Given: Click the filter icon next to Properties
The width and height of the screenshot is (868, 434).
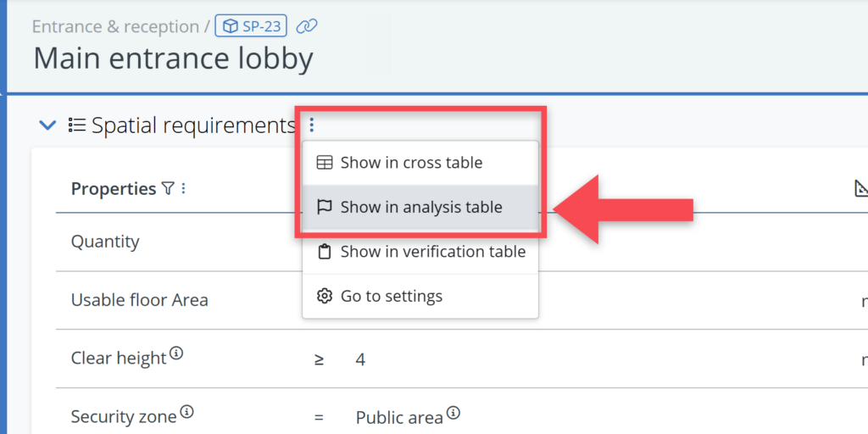Looking at the screenshot, I should [x=168, y=188].
